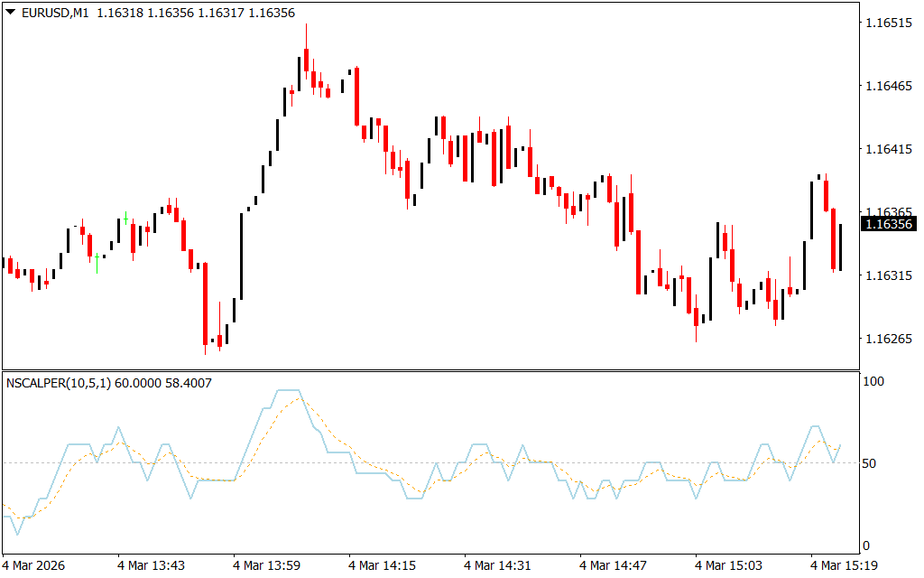Click the 4 Mar 15:03 time label
924x578 pixels.
coord(728,565)
